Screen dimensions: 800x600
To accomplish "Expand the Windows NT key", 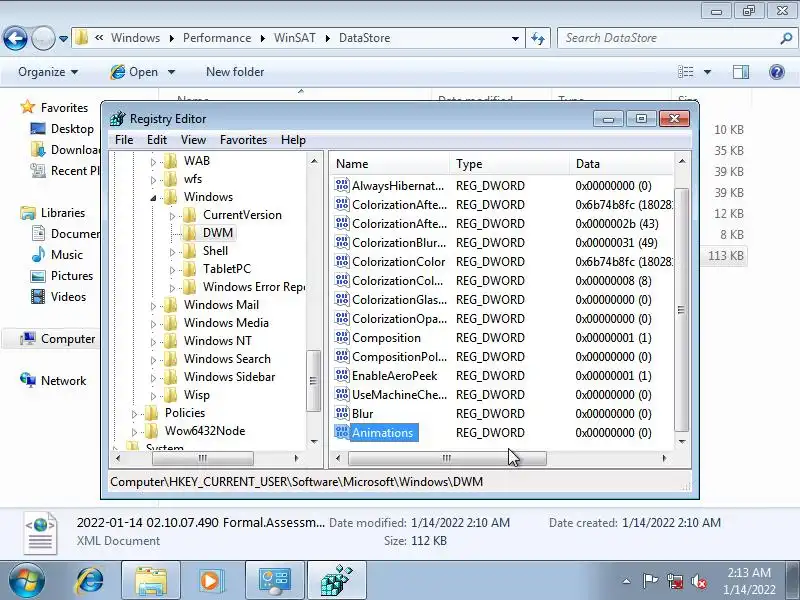I will click(x=153, y=342).
